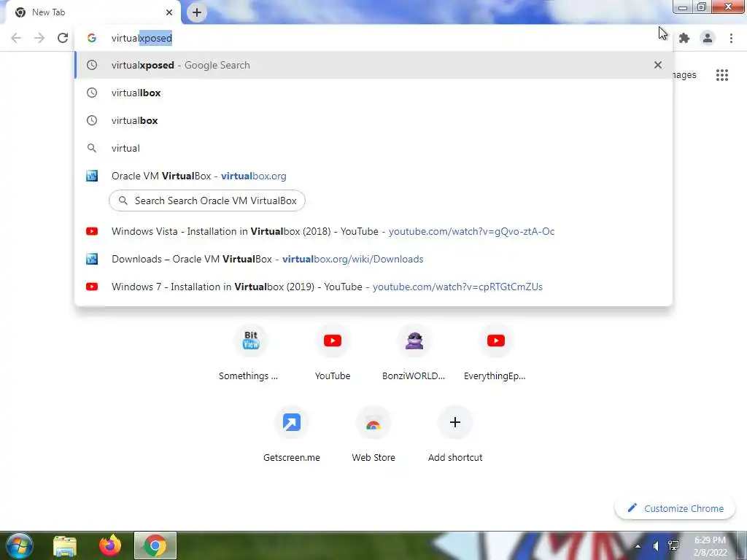The width and height of the screenshot is (747, 560).
Task: Click the network tray icon
Action: (x=673, y=546)
